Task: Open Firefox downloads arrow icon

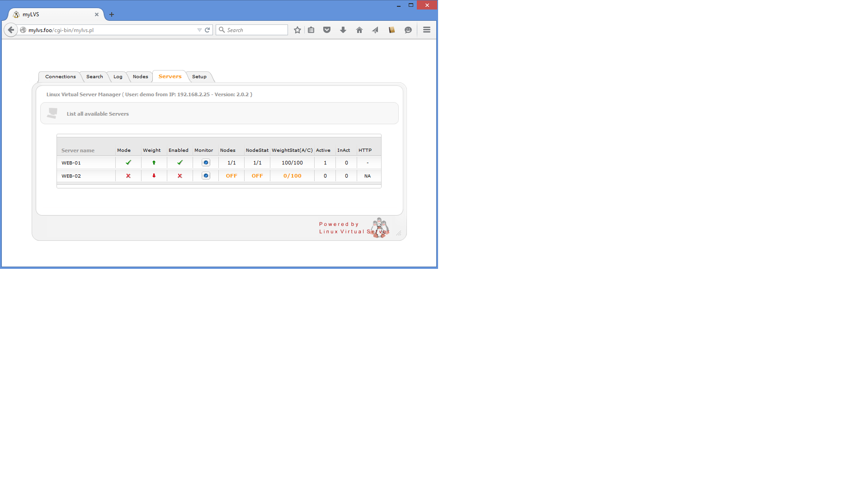Action: click(x=343, y=30)
